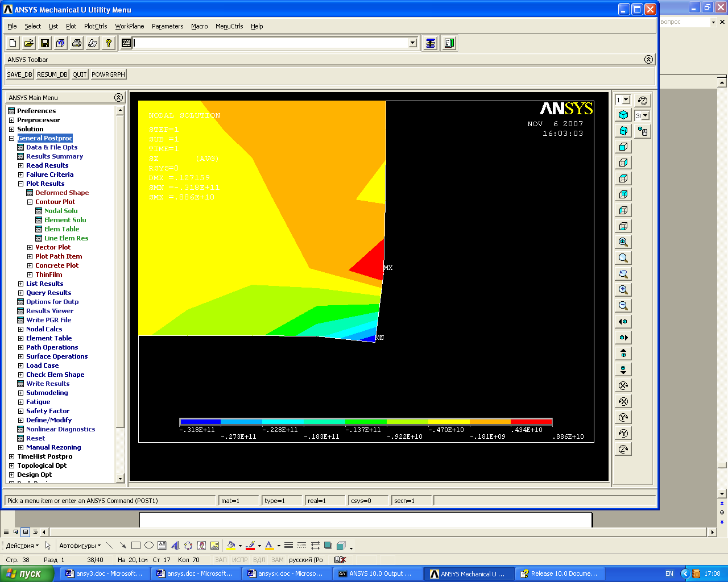Collapse the ANSYS Main Menu panel chevron
The height and width of the screenshot is (582, 728).
[x=118, y=97]
